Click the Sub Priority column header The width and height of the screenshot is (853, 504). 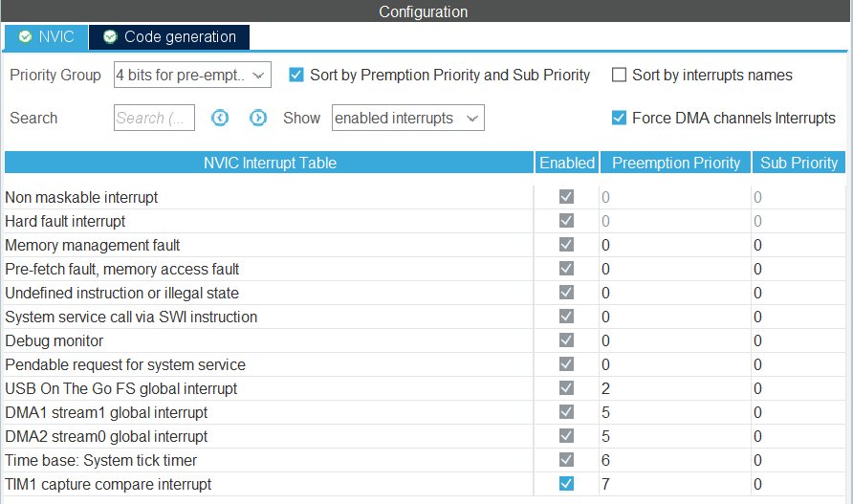pyautogui.click(x=798, y=163)
